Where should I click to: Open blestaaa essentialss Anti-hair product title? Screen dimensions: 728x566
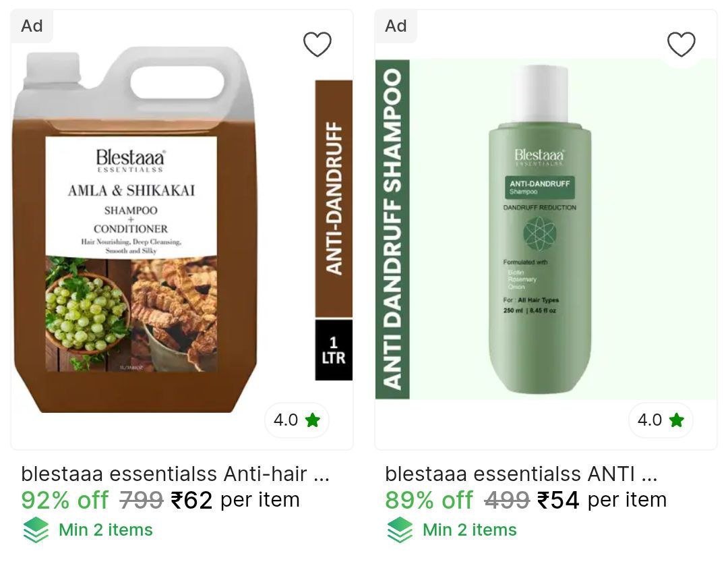click(x=175, y=474)
